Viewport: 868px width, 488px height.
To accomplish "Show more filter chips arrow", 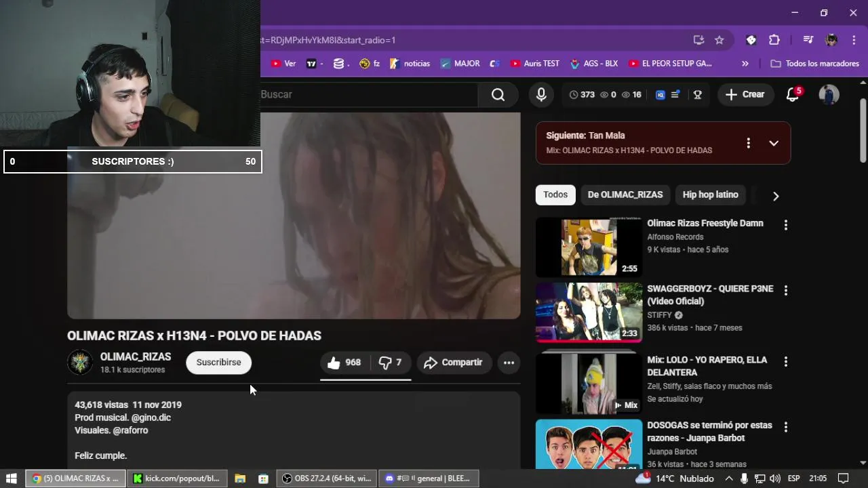I will [x=776, y=196].
